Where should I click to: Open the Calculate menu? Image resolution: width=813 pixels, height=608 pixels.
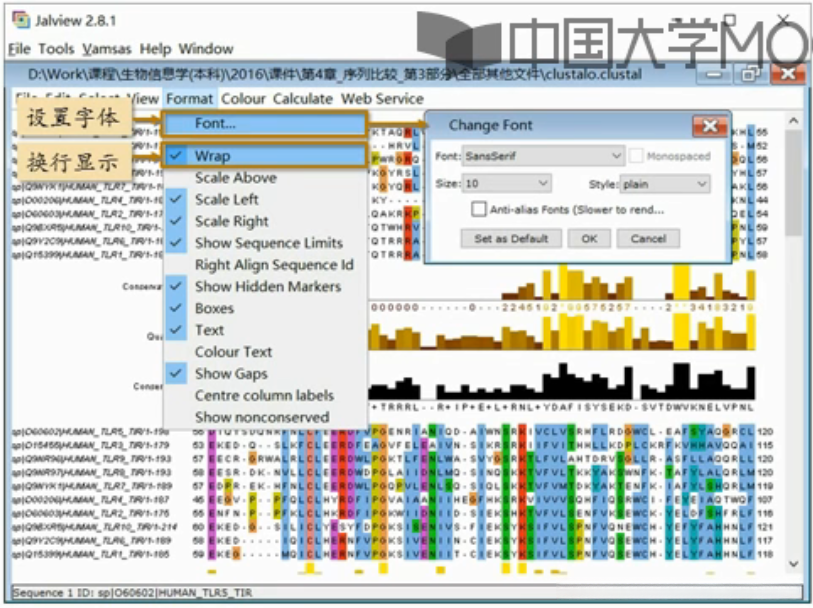coord(303,98)
